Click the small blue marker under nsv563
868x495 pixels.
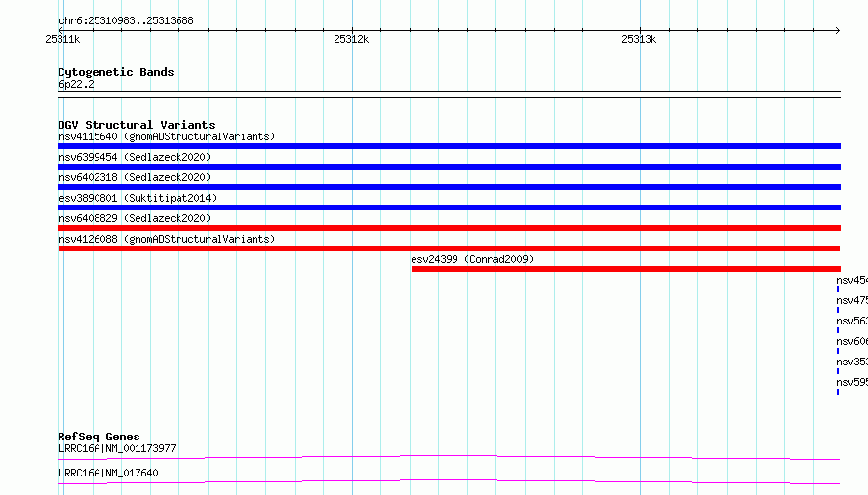click(838, 330)
